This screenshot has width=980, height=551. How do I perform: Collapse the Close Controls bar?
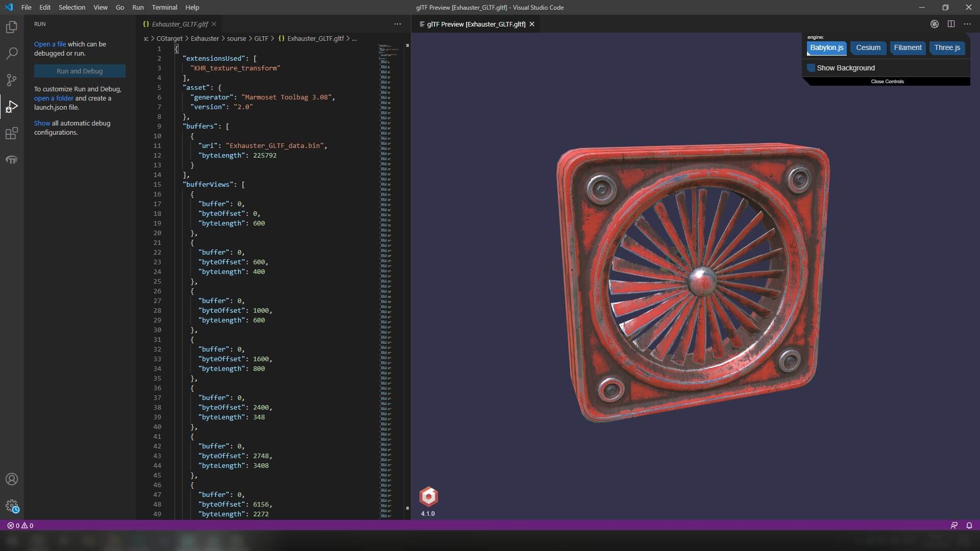click(x=887, y=82)
